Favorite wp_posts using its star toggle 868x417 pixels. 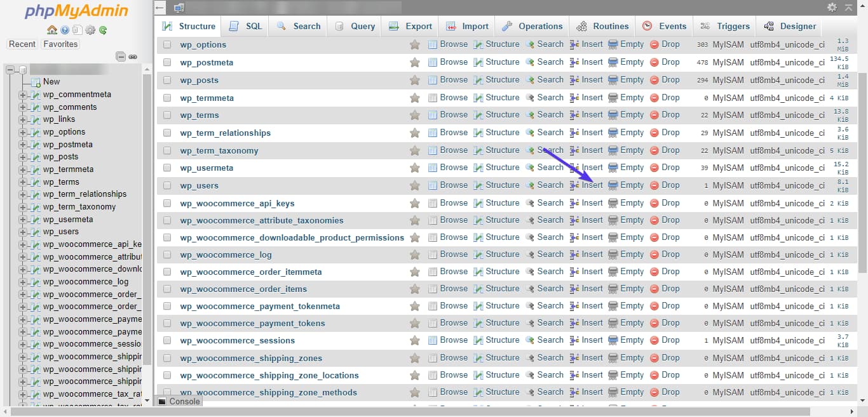pyautogui.click(x=415, y=79)
